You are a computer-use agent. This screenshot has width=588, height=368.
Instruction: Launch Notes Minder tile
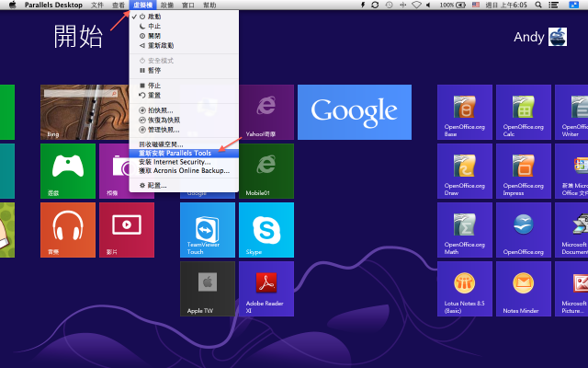click(524, 289)
